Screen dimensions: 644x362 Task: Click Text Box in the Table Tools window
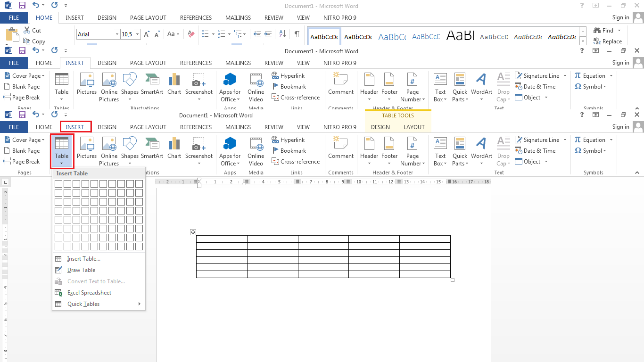click(x=440, y=152)
